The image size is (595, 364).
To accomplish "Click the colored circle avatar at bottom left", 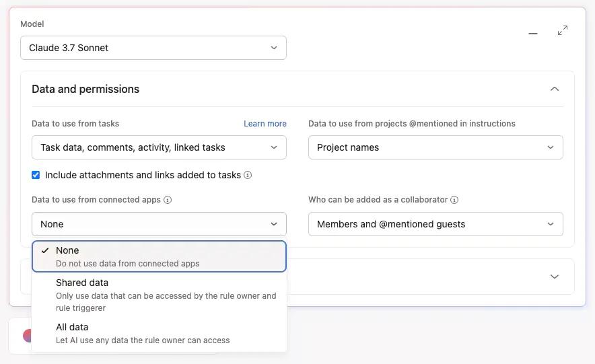I will [x=28, y=336].
